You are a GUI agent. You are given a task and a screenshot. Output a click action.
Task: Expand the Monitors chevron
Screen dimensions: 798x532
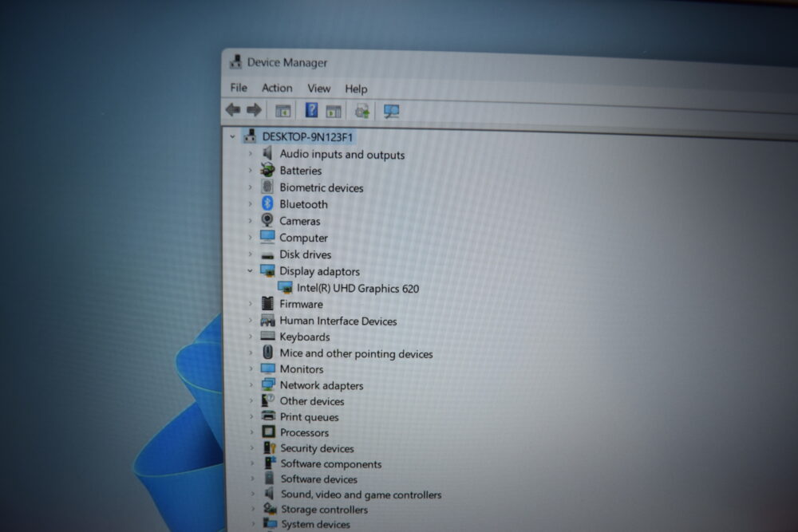click(251, 368)
